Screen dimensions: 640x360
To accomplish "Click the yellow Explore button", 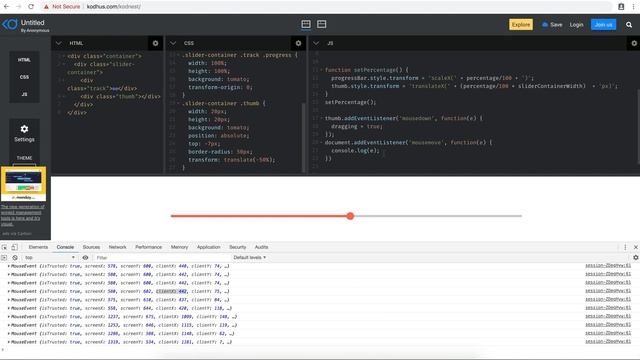I will coord(521,25).
